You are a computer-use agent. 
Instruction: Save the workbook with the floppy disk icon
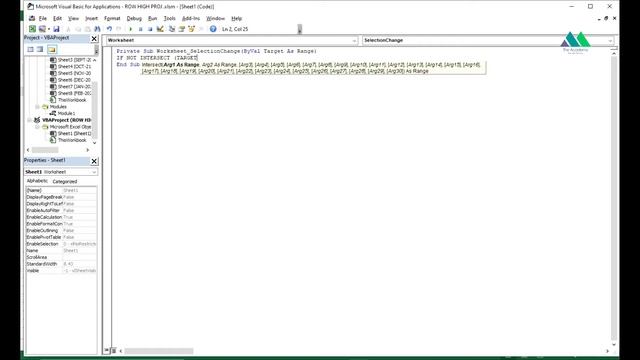[x=56, y=29]
